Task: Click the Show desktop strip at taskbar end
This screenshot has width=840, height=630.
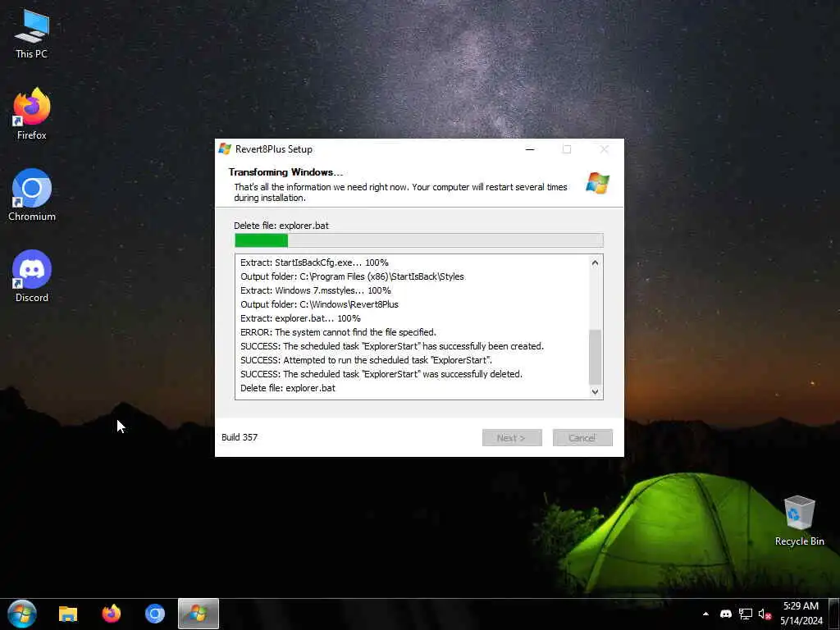Action: coord(834,614)
